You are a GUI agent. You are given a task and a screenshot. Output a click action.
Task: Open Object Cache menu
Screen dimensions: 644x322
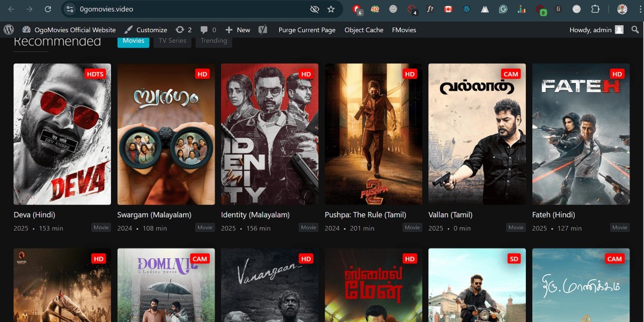(x=364, y=30)
